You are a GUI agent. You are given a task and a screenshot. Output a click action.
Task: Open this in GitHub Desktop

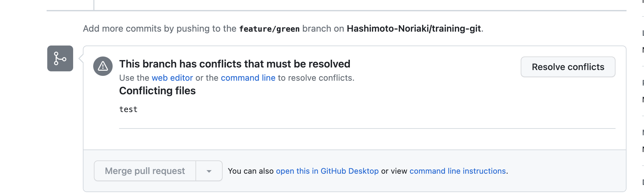pos(327,171)
